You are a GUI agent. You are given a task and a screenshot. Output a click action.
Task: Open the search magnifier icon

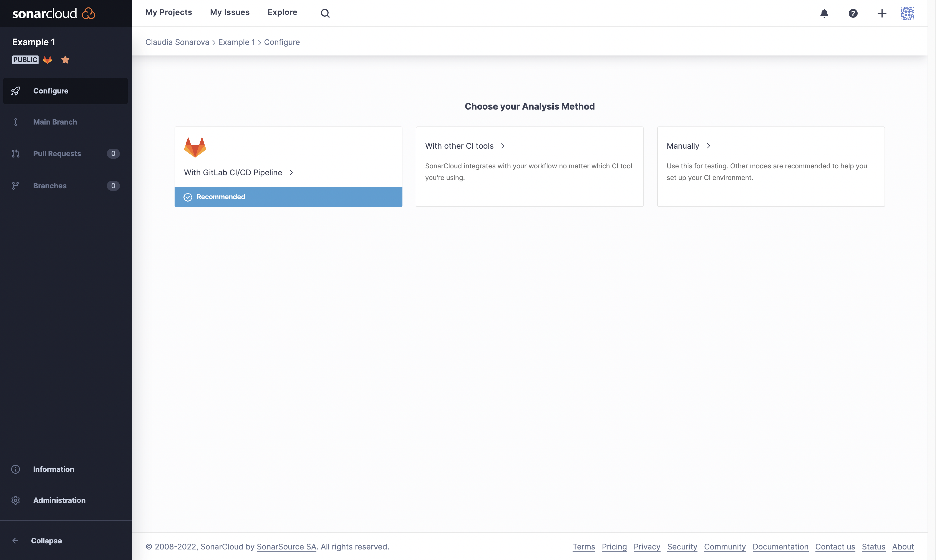(x=325, y=13)
